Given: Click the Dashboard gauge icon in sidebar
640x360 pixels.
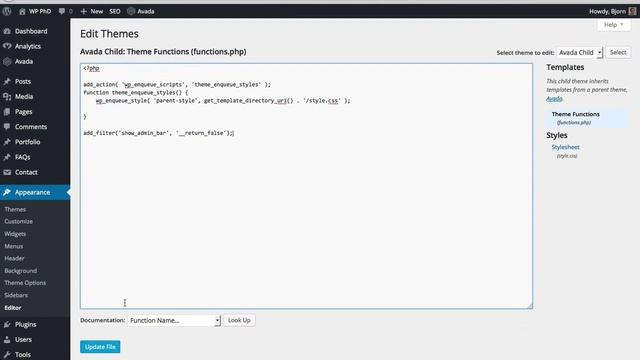Looking at the screenshot, I should point(7,31).
